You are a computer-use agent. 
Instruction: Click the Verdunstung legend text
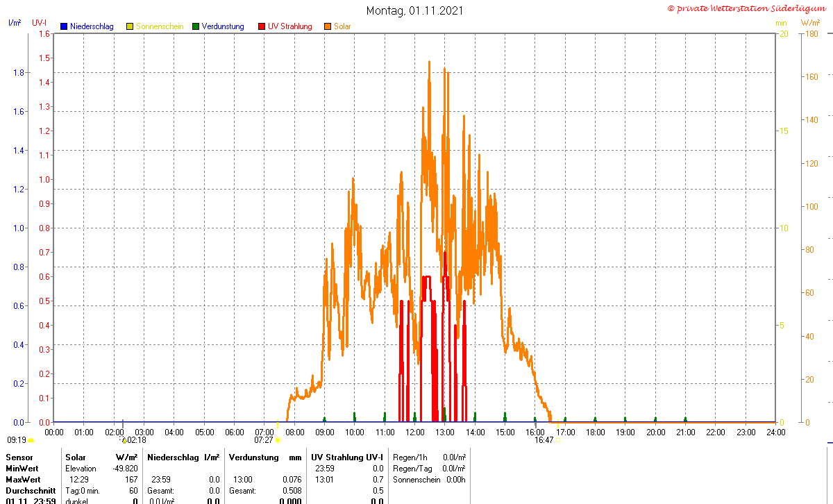click(223, 26)
